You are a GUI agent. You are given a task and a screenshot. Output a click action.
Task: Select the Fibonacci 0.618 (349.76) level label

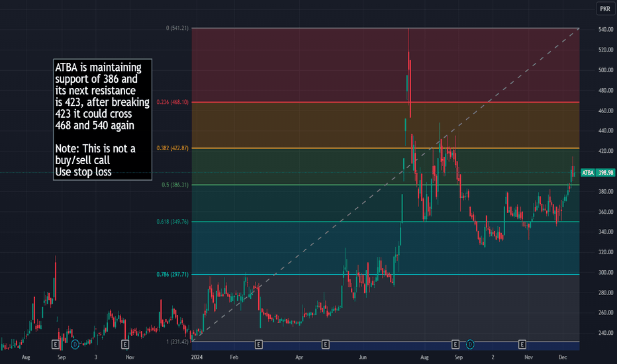click(172, 222)
